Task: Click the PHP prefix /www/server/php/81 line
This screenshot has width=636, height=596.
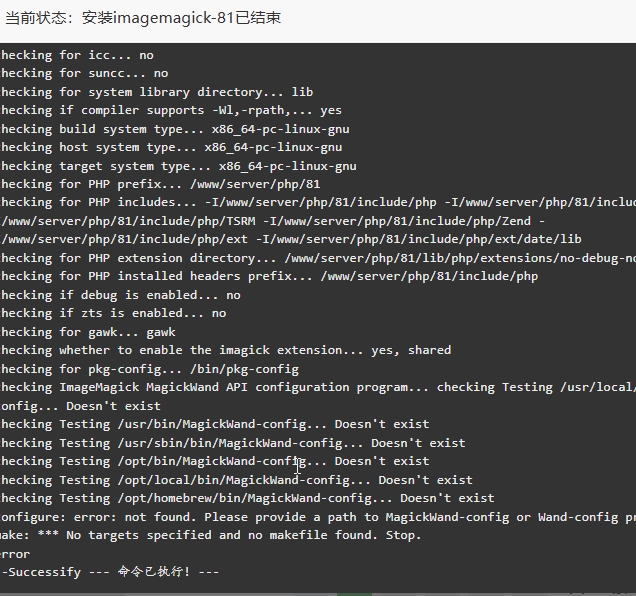Action: 160,184
